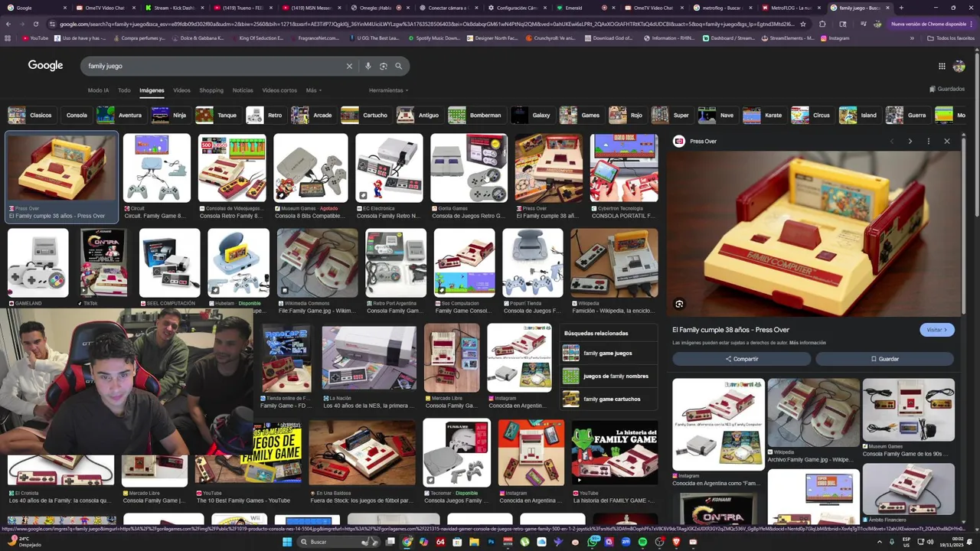
Task: Open the Google account avatar
Action: click(959, 67)
